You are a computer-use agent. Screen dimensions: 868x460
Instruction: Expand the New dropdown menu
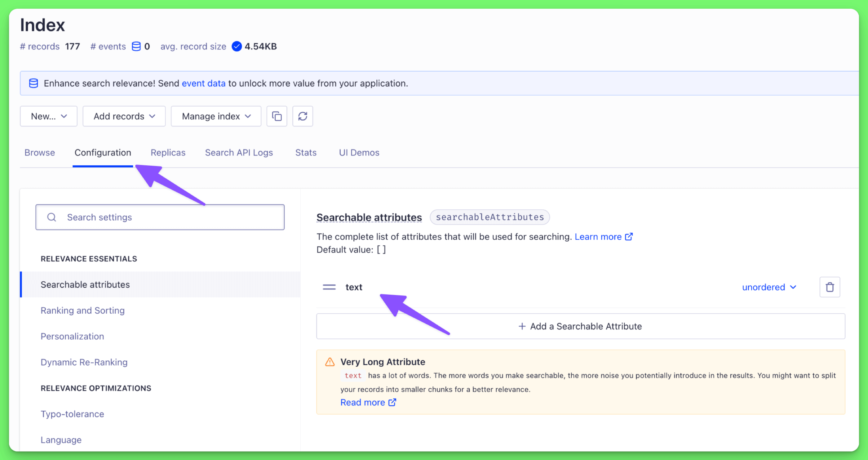point(49,117)
